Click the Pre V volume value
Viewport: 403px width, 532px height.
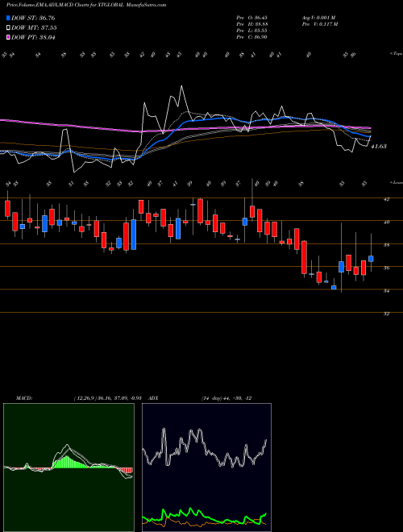pyautogui.click(x=319, y=24)
